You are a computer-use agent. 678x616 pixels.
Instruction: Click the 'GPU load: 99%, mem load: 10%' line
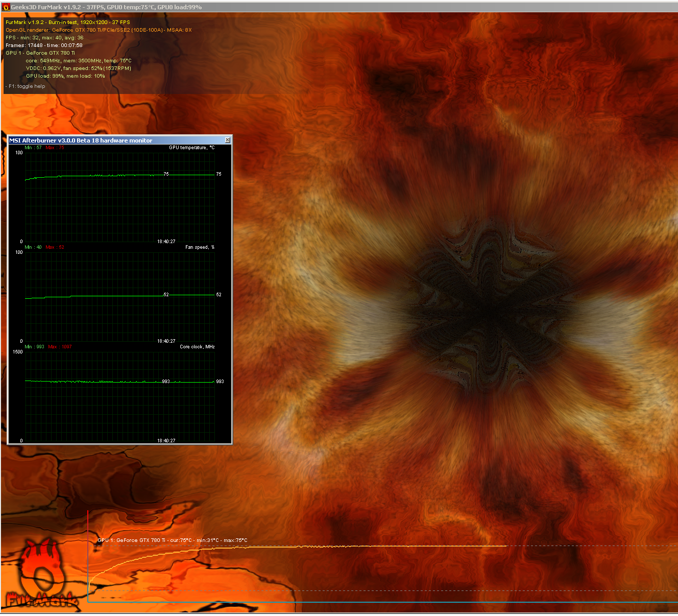65,76
